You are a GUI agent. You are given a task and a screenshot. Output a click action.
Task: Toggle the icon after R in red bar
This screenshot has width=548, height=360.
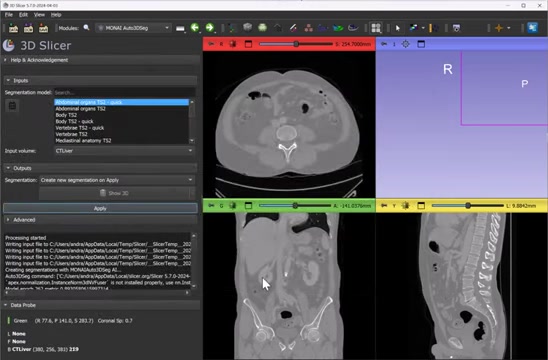click(x=232, y=44)
